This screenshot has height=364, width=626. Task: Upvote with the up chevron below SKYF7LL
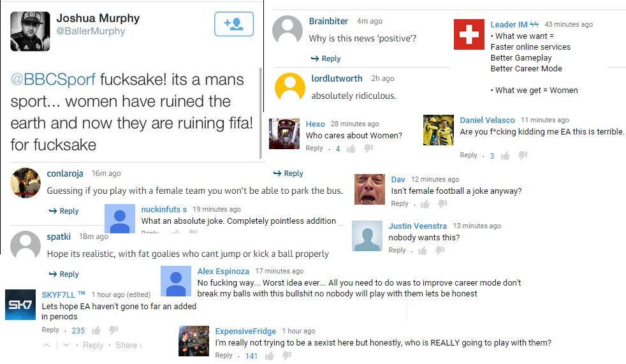pos(47,345)
